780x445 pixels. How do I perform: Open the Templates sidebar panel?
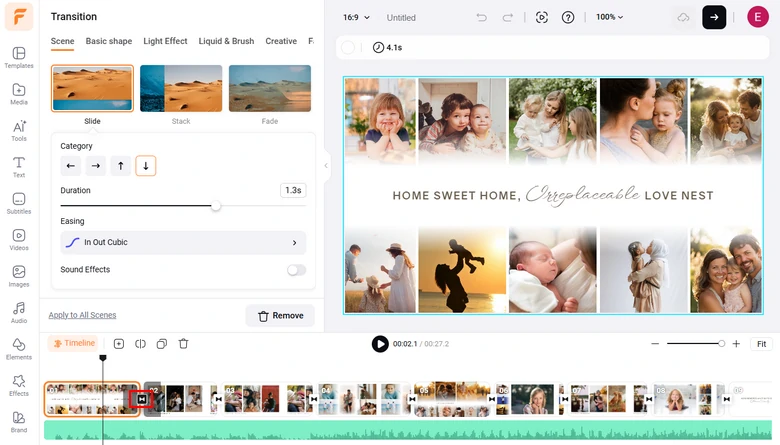click(x=19, y=58)
